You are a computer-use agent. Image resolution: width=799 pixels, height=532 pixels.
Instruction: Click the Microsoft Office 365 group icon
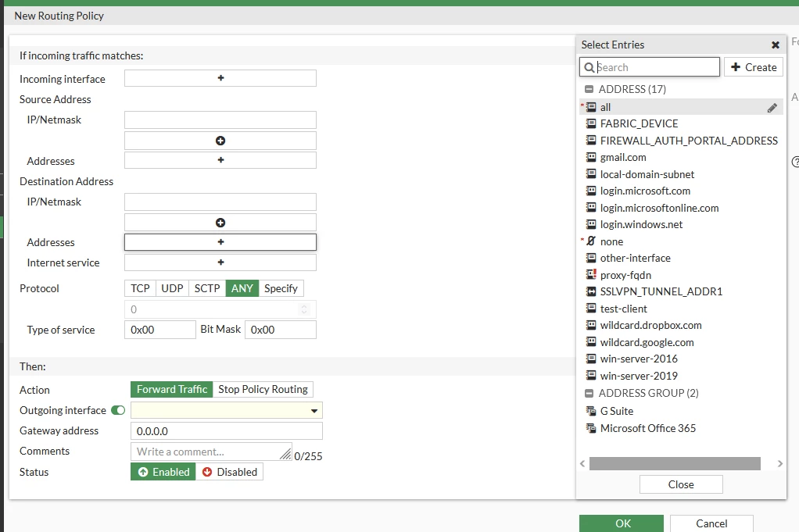pyautogui.click(x=590, y=428)
